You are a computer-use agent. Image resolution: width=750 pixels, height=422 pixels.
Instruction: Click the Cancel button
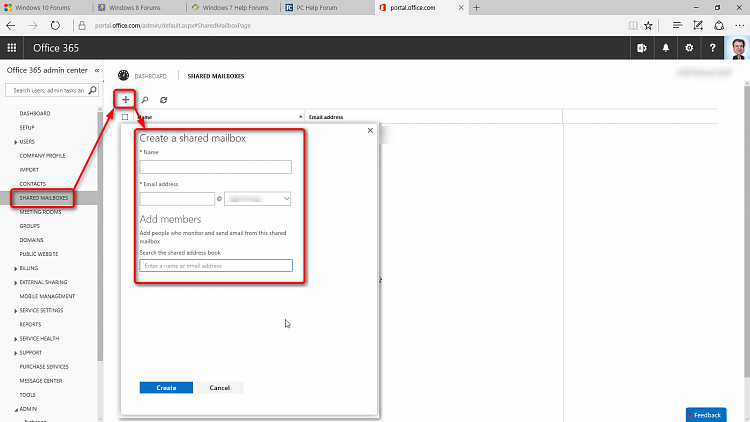click(x=220, y=388)
